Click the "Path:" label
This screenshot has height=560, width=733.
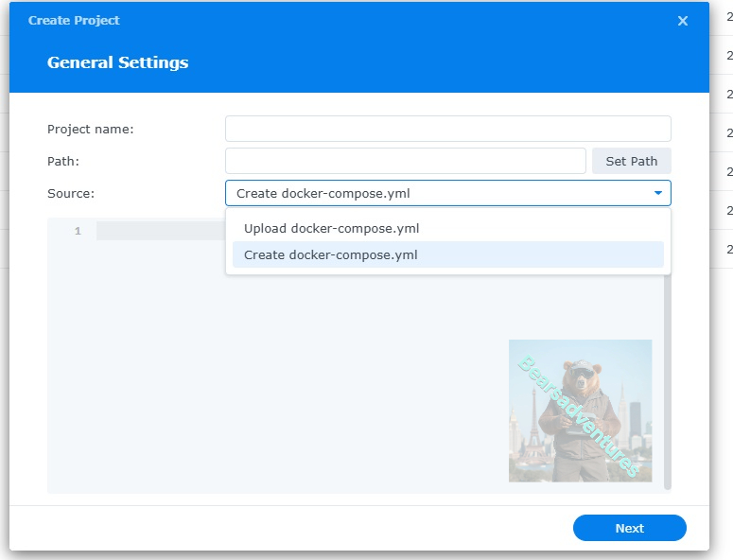63,161
